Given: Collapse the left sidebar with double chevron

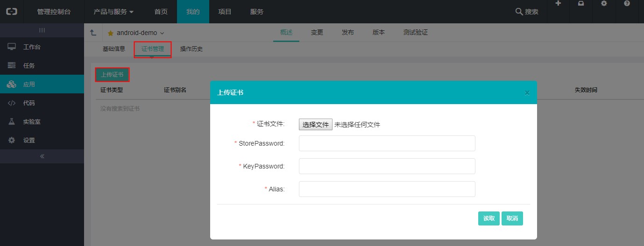Looking at the screenshot, I should [x=42, y=156].
